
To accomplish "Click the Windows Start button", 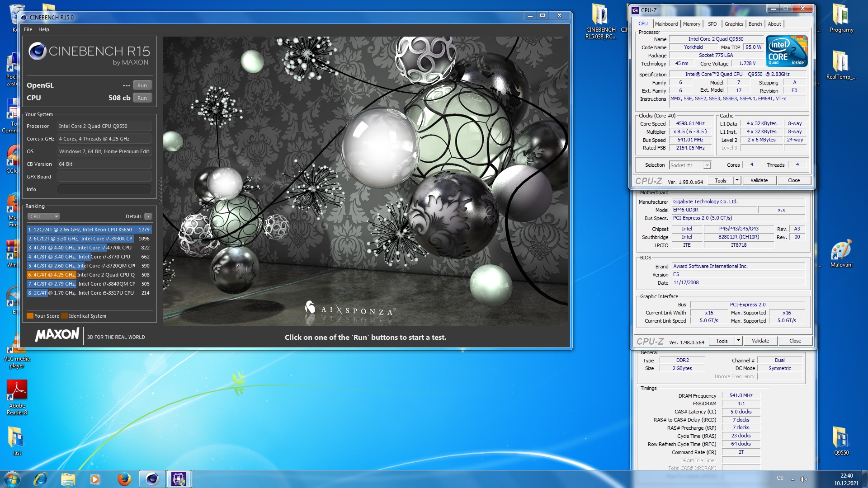I will 12,479.
